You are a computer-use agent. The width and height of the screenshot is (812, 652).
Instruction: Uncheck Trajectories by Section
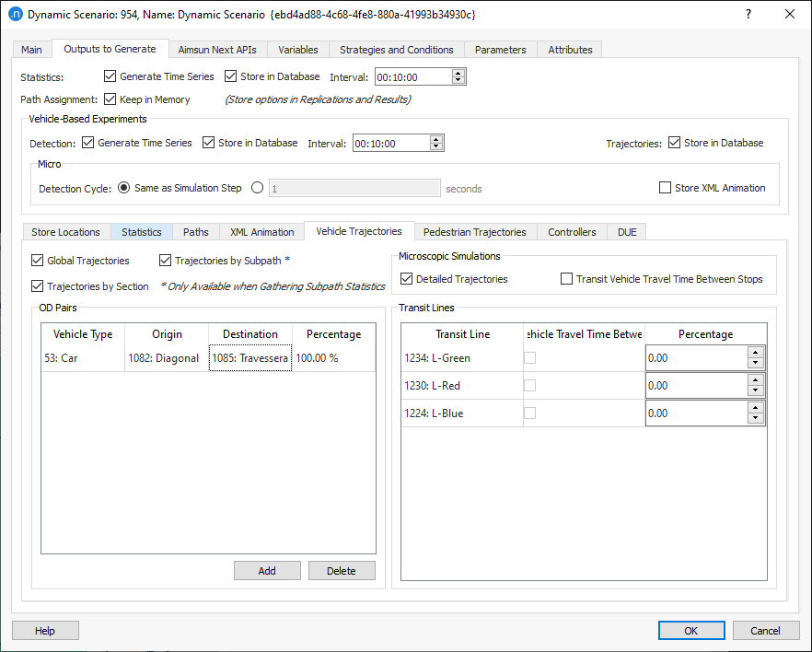pyautogui.click(x=37, y=285)
